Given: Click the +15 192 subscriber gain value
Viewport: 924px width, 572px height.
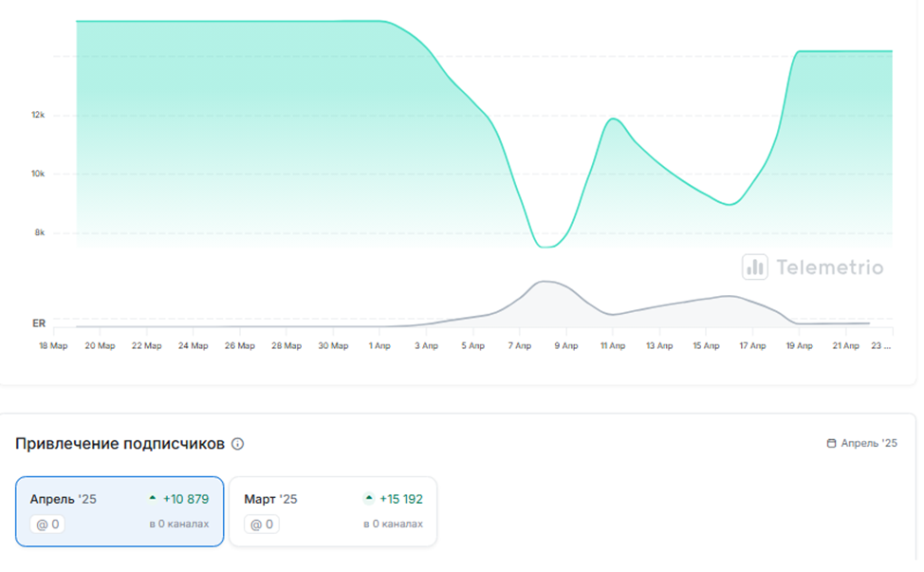Looking at the screenshot, I should (400, 499).
